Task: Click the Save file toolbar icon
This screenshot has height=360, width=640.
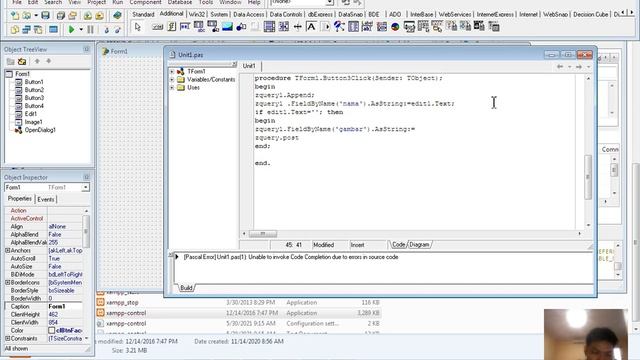Action: click(x=45, y=16)
